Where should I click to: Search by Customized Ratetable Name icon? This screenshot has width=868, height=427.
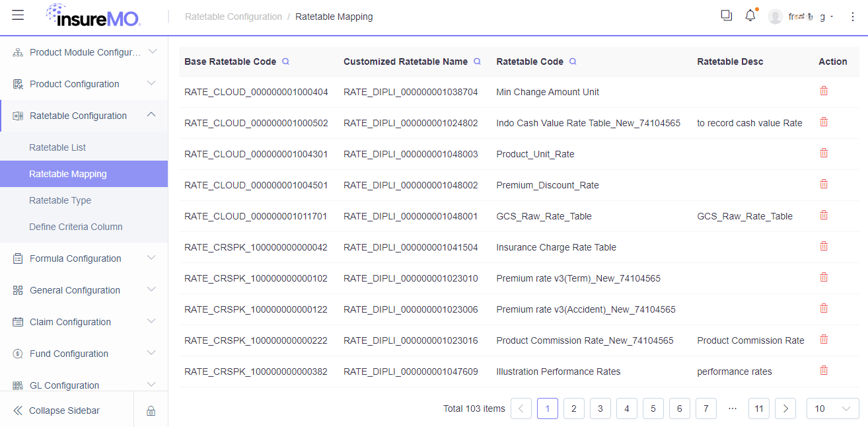[477, 61]
